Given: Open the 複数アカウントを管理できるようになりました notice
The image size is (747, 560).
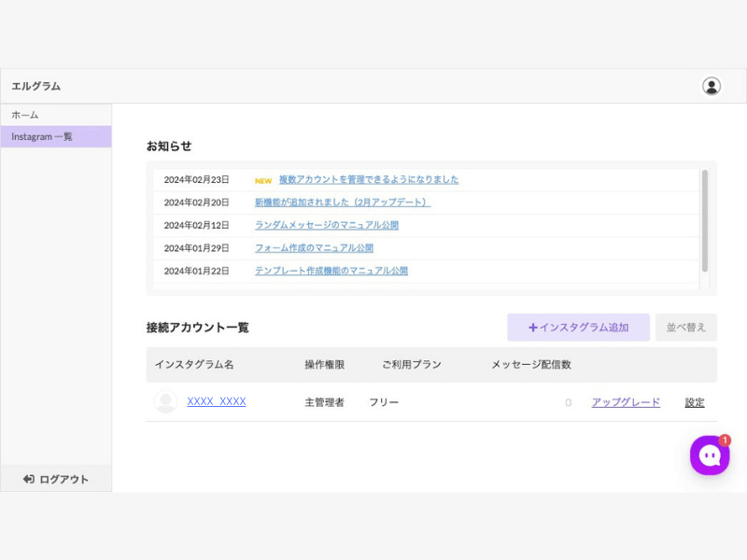Looking at the screenshot, I should coord(368,179).
